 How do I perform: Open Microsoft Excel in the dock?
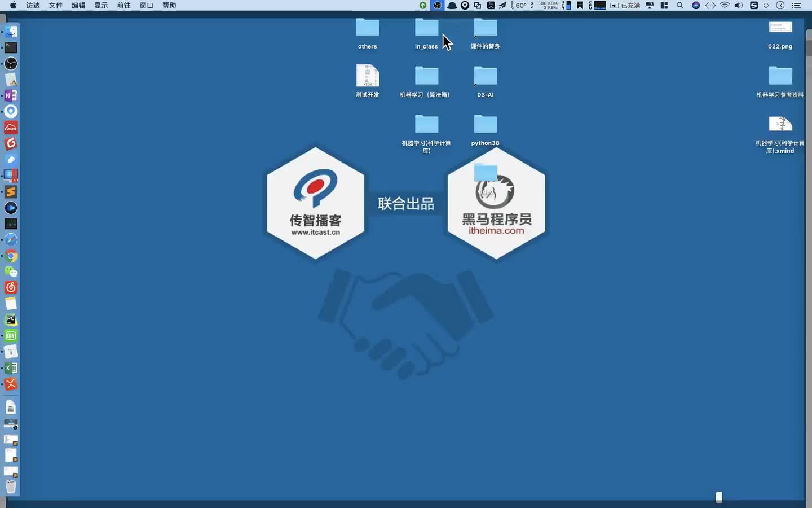pyautogui.click(x=11, y=367)
